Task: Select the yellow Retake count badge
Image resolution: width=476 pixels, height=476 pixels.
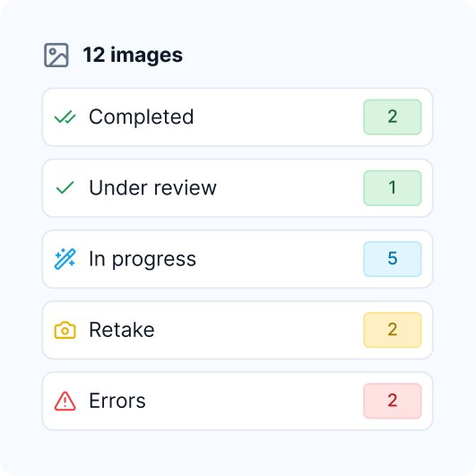Action: click(393, 330)
